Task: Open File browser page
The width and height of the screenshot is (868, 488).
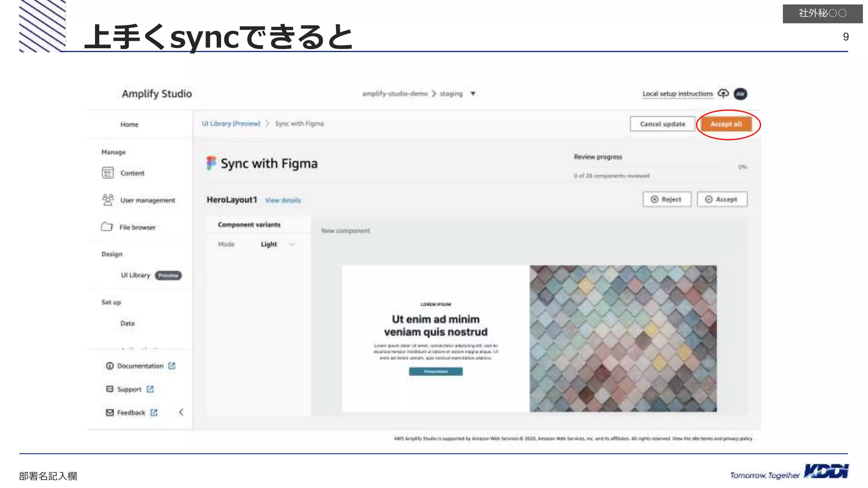Action: click(137, 227)
